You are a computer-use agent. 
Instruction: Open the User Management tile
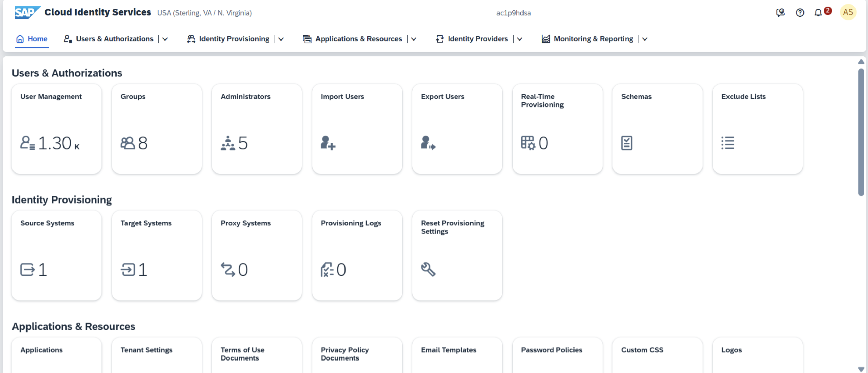(x=57, y=129)
